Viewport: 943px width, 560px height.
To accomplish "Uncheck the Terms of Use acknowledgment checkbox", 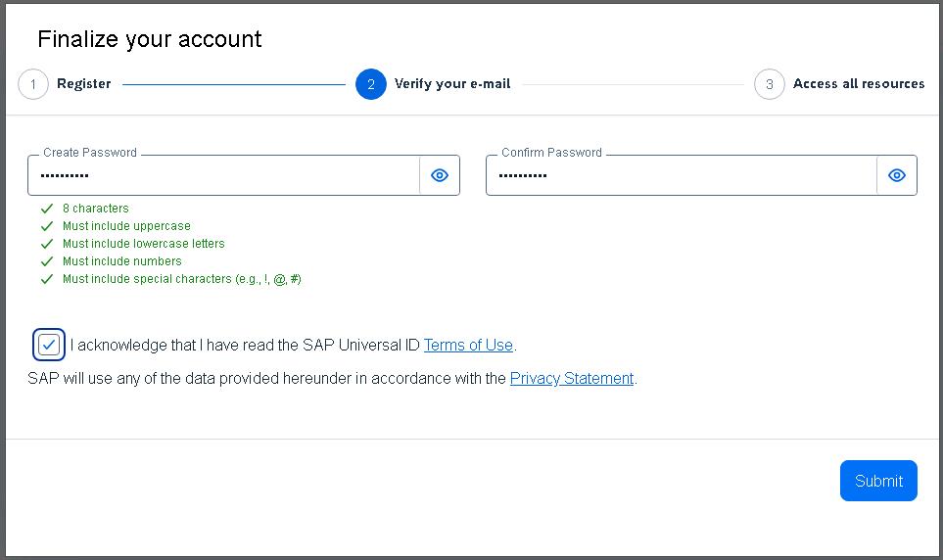I will (49, 345).
